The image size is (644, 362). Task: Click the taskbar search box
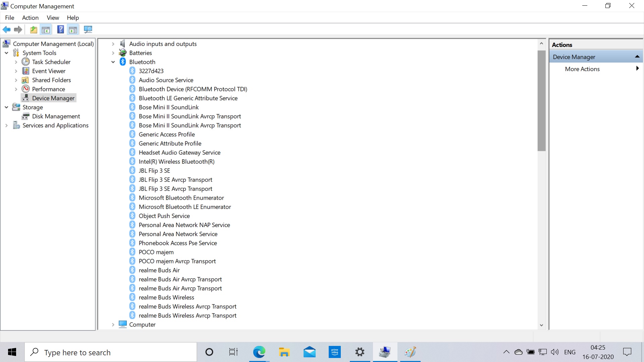tap(111, 352)
